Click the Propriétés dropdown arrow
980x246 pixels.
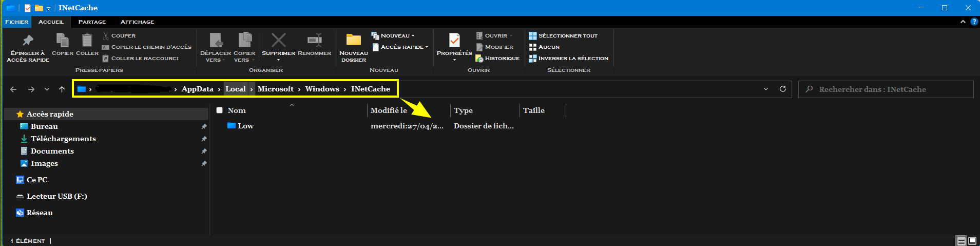click(x=454, y=60)
